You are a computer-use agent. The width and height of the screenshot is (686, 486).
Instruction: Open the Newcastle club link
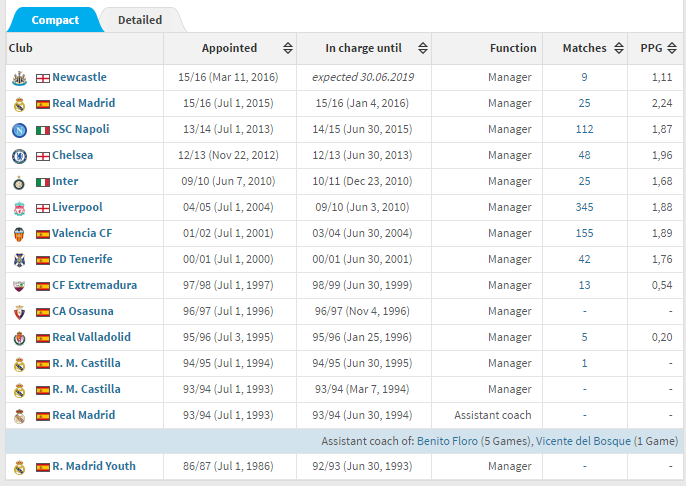[79, 77]
